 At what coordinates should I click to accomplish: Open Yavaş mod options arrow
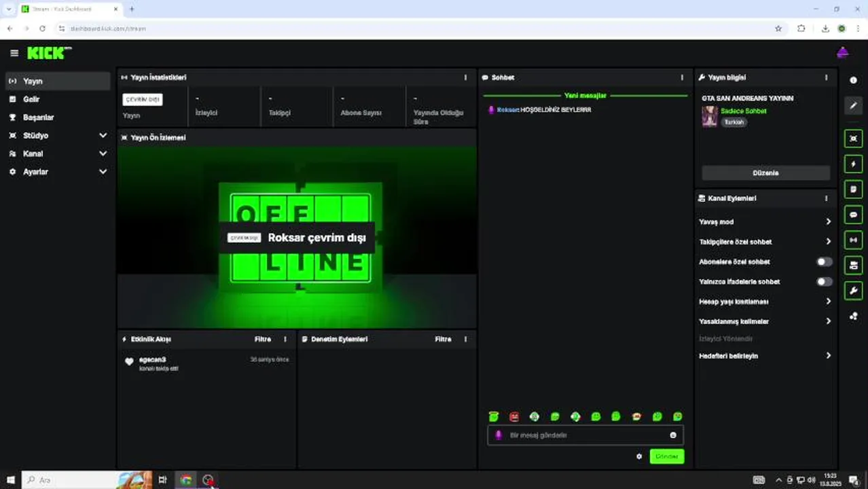(828, 221)
